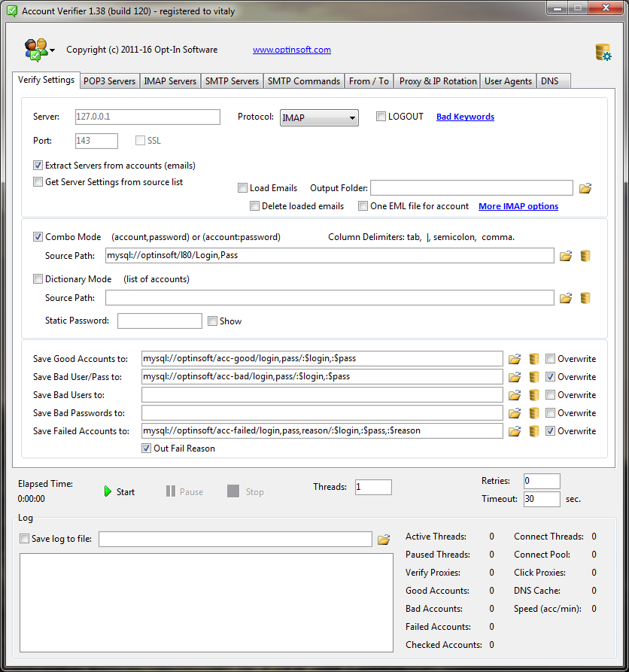Click database icon for Save Bad Passwords
Screen dimensions: 629x672
click(x=534, y=413)
